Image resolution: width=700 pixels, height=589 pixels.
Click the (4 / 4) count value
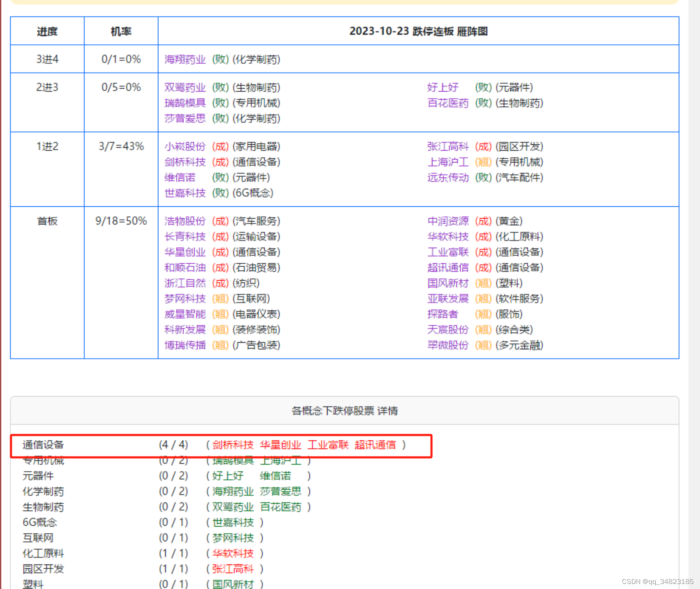174,445
